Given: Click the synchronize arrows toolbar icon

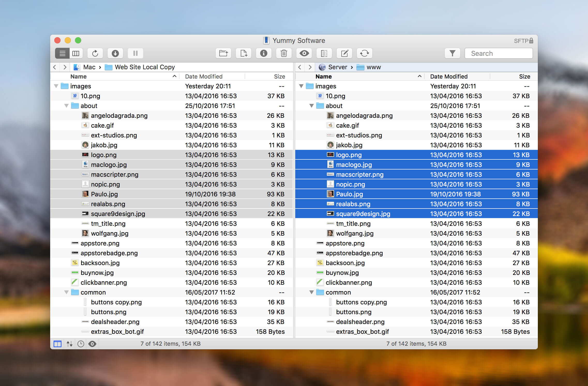Looking at the screenshot, I should click(x=364, y=53).
